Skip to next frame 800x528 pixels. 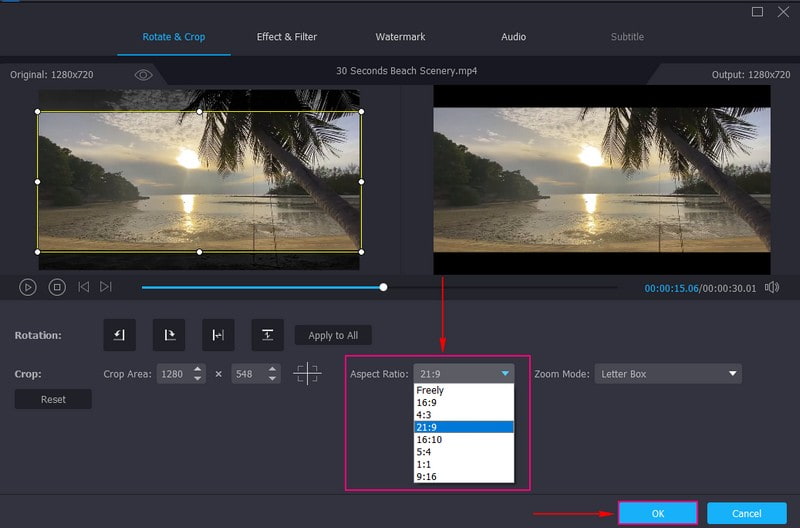point(106,287)
